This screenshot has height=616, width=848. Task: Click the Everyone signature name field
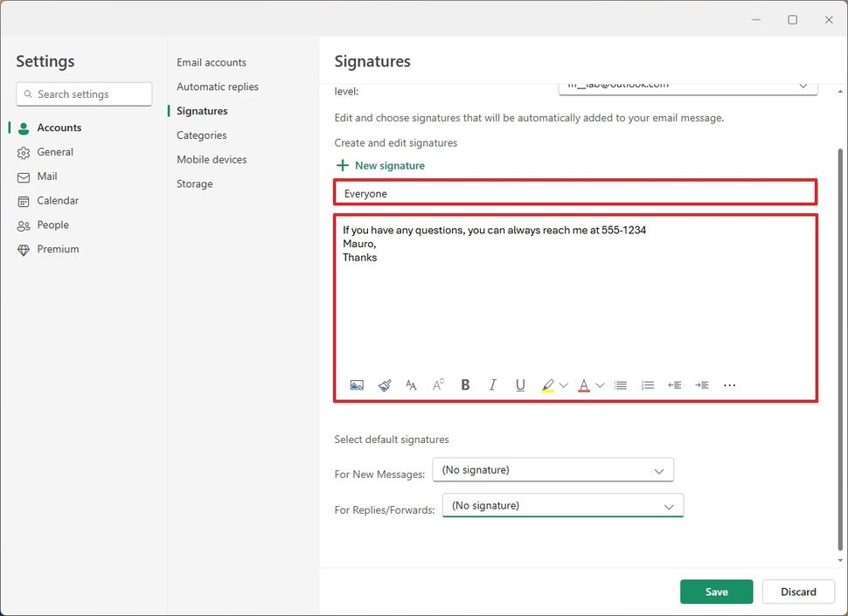(x=574, y=192)
